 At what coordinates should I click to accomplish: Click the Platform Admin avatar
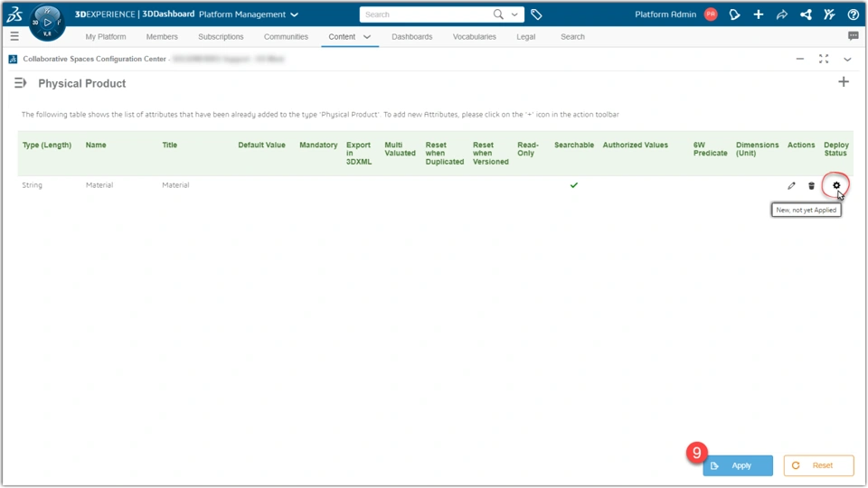pos(711,14)
